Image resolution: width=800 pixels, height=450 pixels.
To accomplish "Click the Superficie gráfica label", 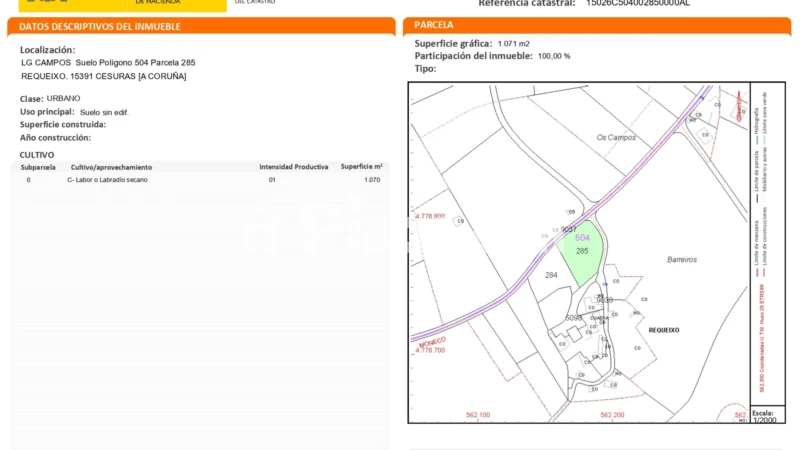I will tap(453, 44).
